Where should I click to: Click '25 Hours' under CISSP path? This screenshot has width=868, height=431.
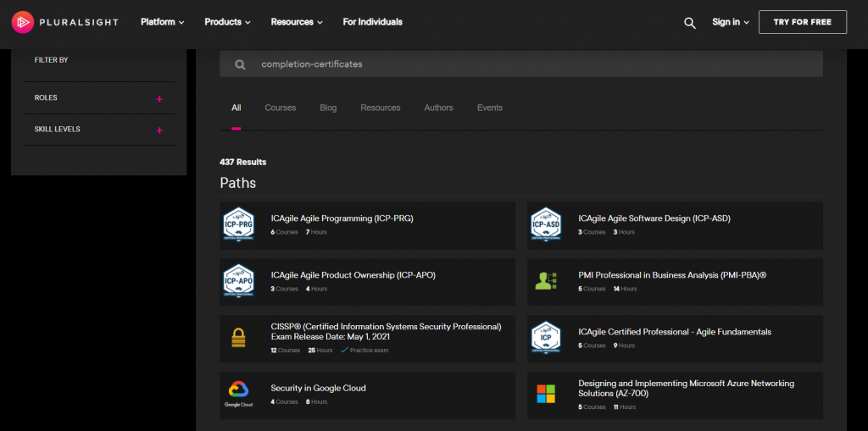point(320,351)
